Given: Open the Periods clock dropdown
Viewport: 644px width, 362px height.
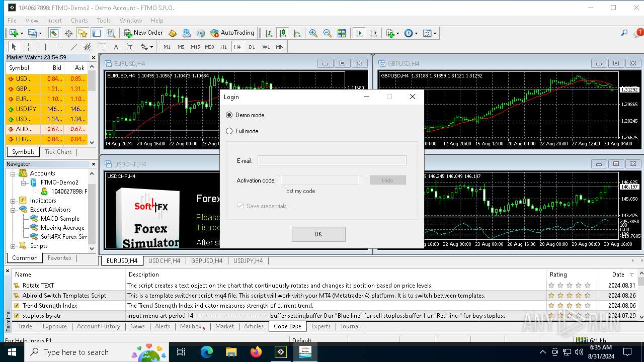Looking at the screenshot, I should [x=411, y=33].
